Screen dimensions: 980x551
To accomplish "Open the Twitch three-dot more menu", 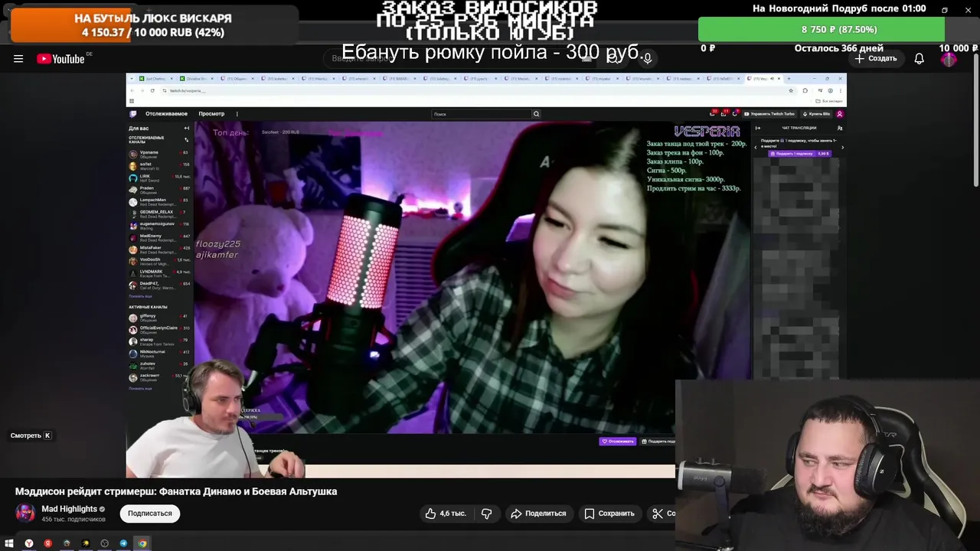I will click(237, 114).
